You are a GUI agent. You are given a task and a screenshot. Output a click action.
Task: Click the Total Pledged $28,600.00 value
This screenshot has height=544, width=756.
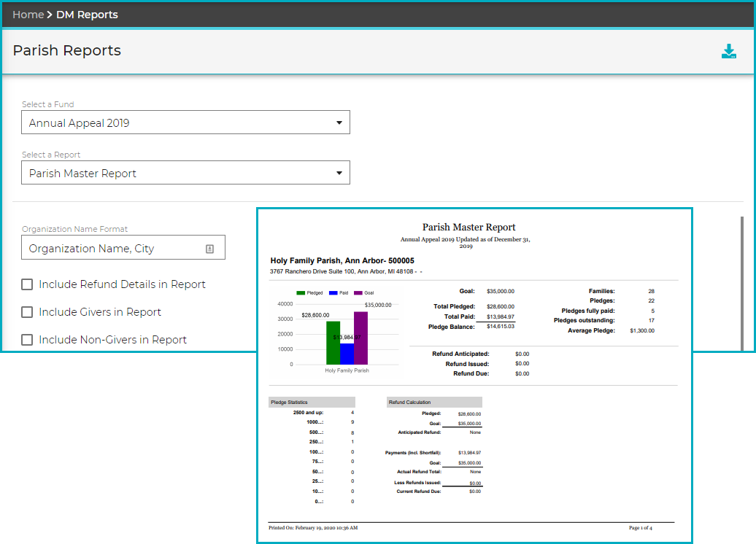tap(501, 306)
